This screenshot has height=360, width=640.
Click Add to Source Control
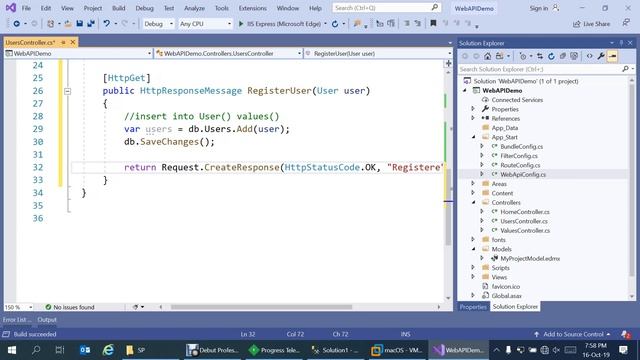(572, 334)
